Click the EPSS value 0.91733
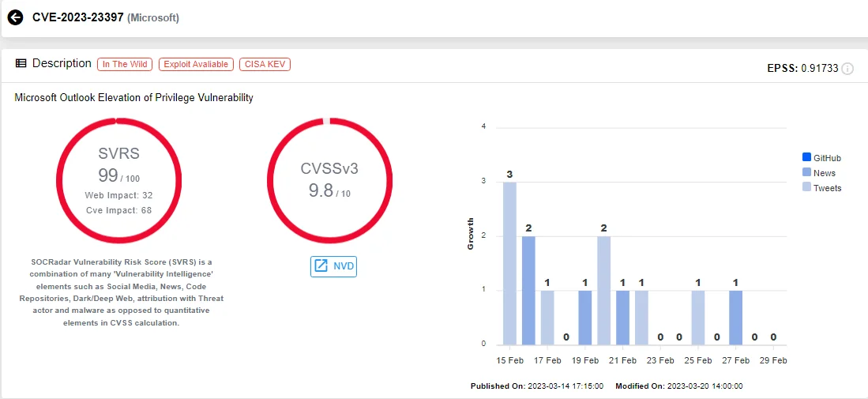Image resolution: width=868 pixels, height=399 pixels. click(819, 70)
